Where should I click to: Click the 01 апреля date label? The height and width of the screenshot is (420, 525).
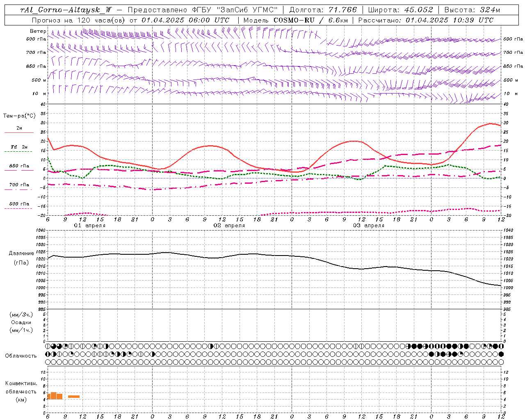point(89,226)
